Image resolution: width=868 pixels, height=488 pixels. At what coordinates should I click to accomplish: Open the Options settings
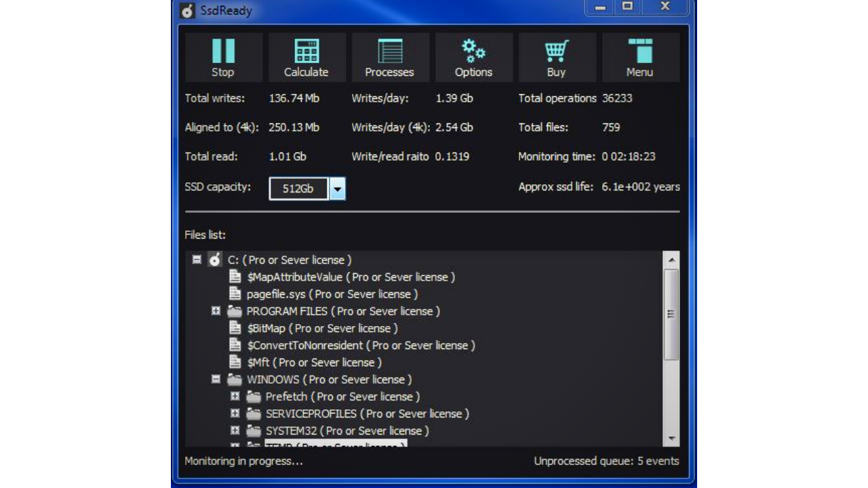coord(473,54)
